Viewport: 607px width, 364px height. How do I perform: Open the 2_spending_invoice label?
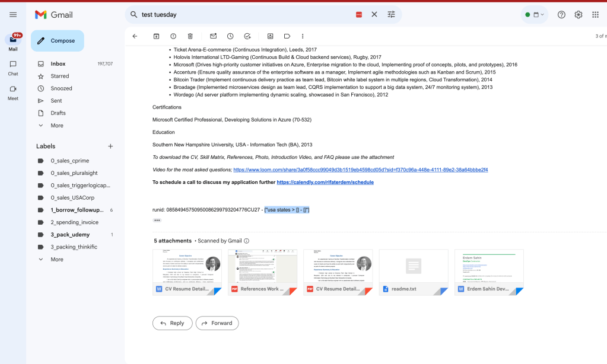[75, 222]
